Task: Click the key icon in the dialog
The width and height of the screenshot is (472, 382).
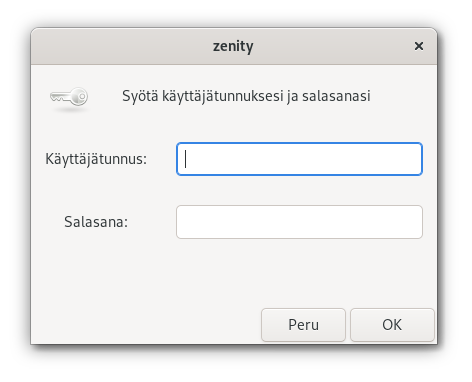Action: pos(69,97)
